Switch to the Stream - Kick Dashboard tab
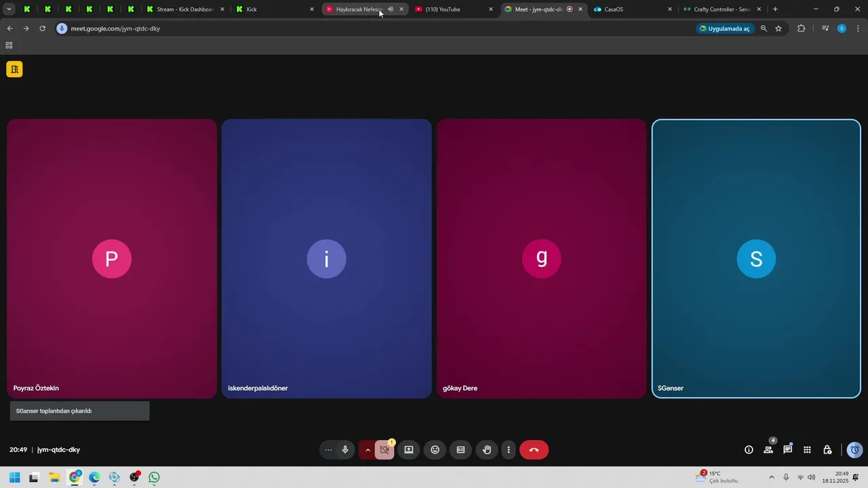This screenshot has height=488, width=868. pos(186,9)
